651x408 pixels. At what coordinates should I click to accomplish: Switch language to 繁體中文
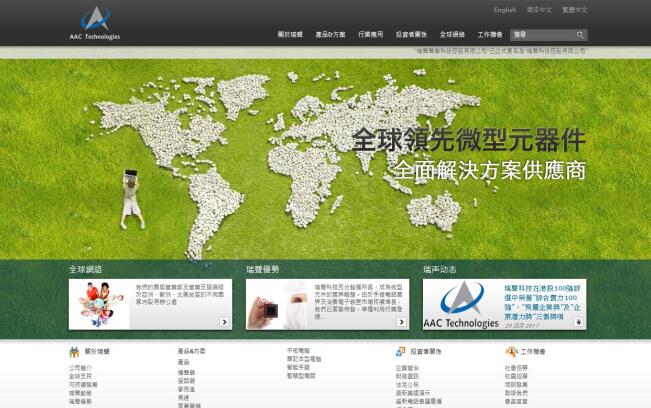[x=574, y=10]
